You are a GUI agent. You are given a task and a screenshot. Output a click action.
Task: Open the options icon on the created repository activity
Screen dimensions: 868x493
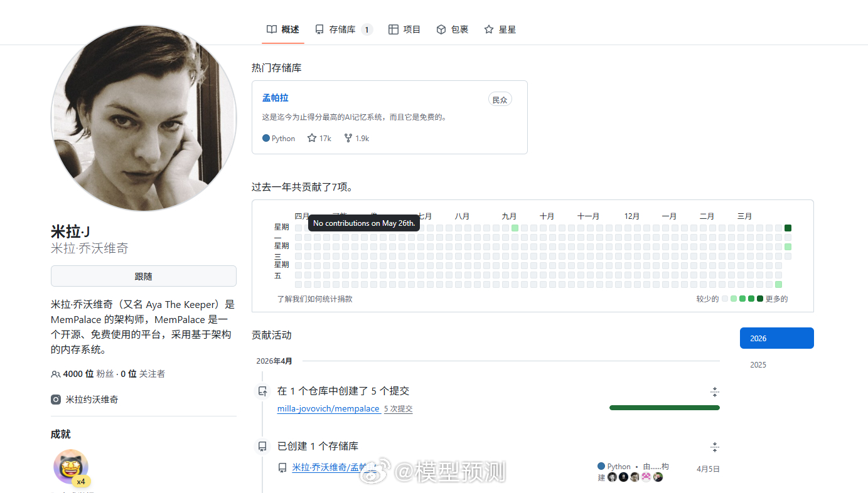coord(715,447)
